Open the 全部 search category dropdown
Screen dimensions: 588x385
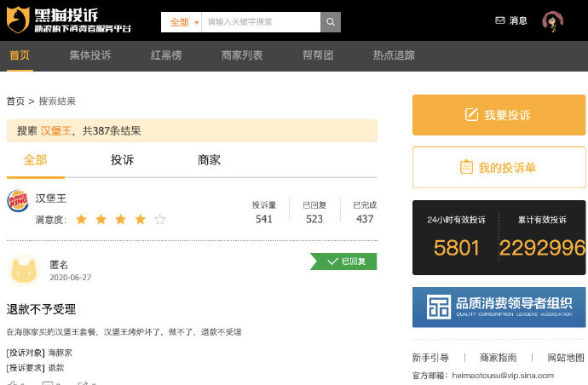click(182, 22)
